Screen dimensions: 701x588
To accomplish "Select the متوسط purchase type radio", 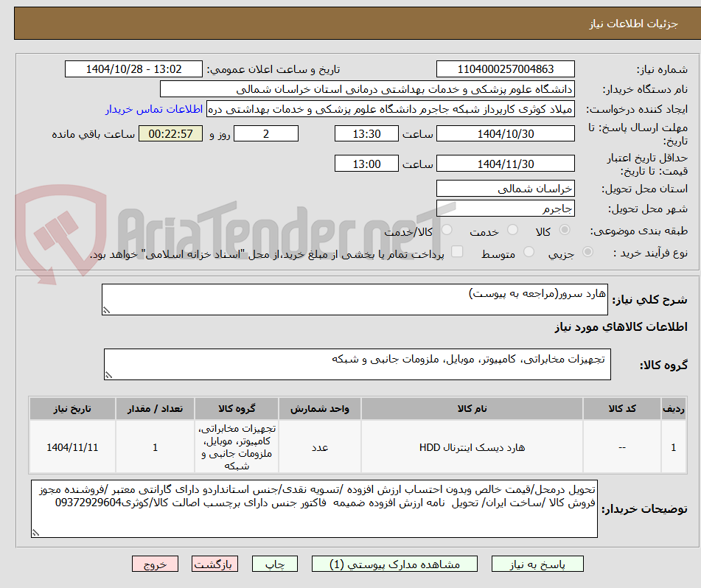I will [x=529, y=253].
